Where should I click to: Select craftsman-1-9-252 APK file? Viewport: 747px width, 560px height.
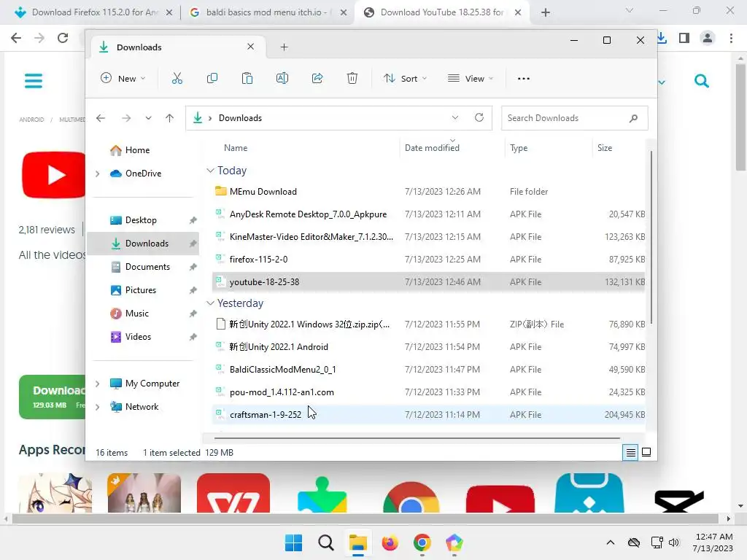point(429,415)
